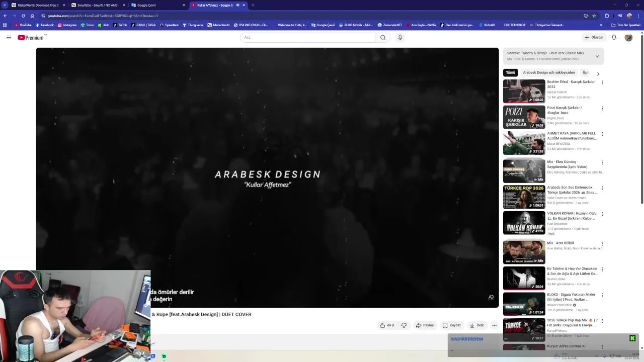
Task: Open the tab search dropdown arrow
Action: click(x=5, y=5)
